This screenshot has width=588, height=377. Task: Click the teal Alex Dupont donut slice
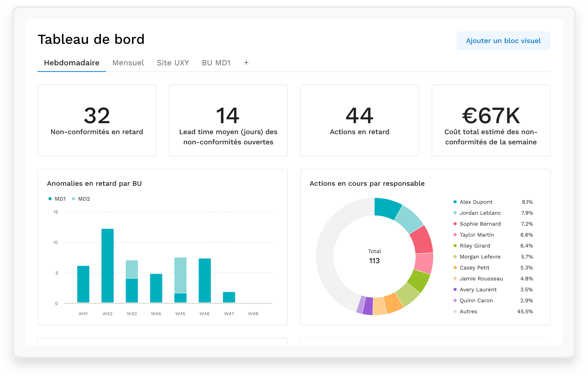[x=386, y=208]
